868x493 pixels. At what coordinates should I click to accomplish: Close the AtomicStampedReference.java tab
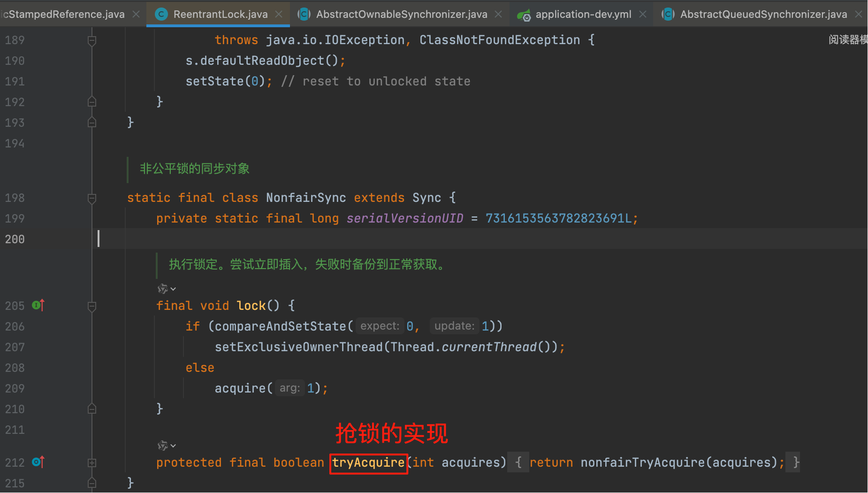point(136,14)
